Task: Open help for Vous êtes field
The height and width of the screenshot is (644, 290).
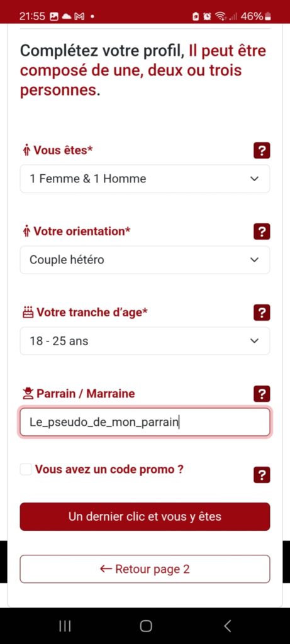Action: pos(262,150)
